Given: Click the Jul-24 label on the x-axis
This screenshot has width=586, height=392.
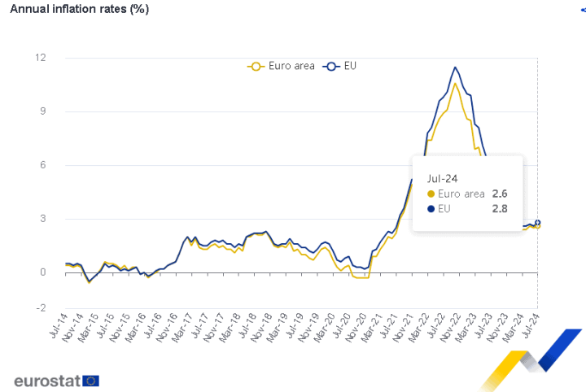Looking at the screenshot, I should pos(530,325).
